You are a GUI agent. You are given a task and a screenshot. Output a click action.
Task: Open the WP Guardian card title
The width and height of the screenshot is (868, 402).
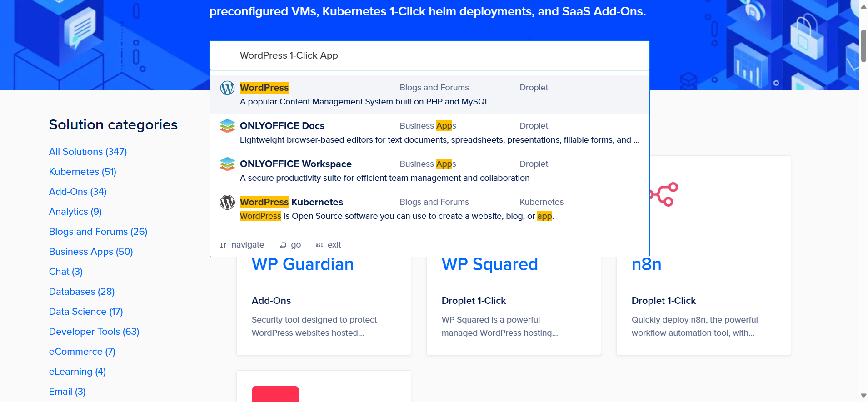pyautogui.click(x=303, y=264)
